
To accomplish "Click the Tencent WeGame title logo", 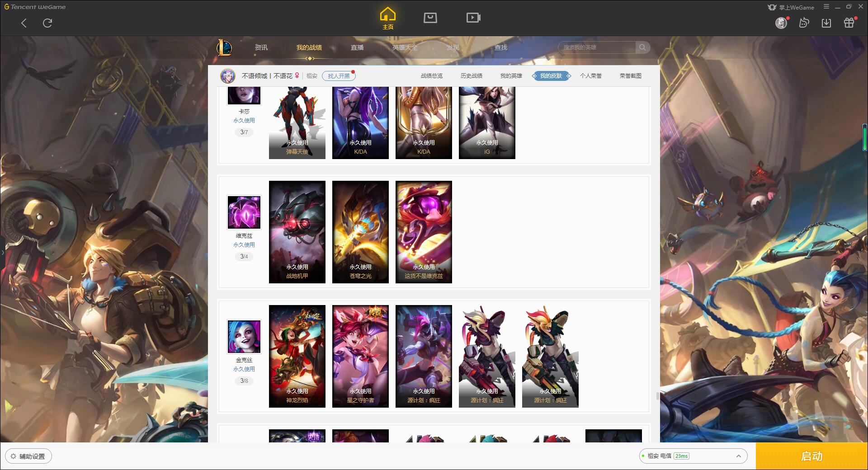I will click(x=35, y=7).
